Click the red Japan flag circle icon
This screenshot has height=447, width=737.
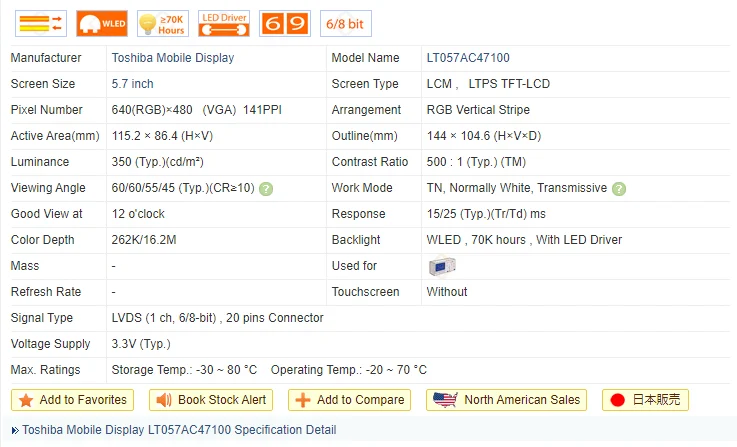pos(617,400)
